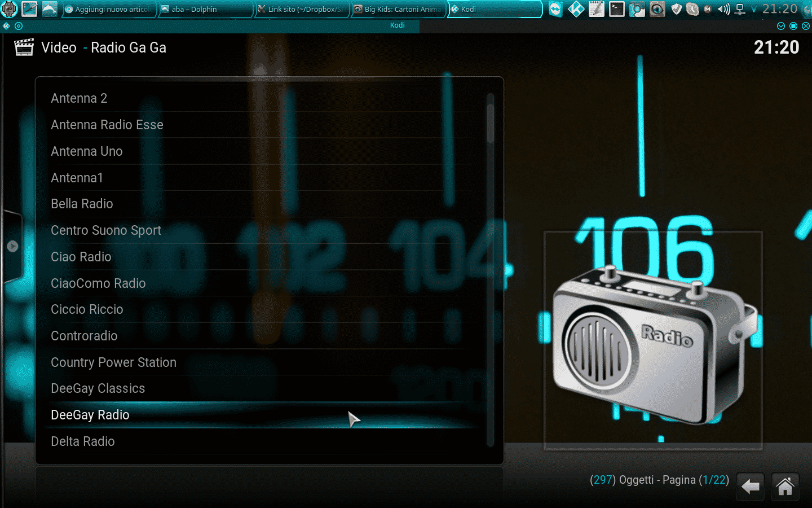
Task: Close the Kodi window
Action: (x=806, y=26)
